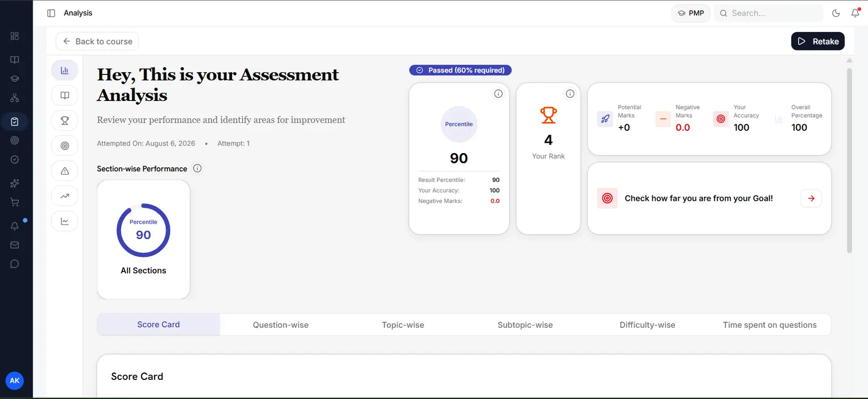Click info icon next to Section-wise Performance

click(197, 168)
